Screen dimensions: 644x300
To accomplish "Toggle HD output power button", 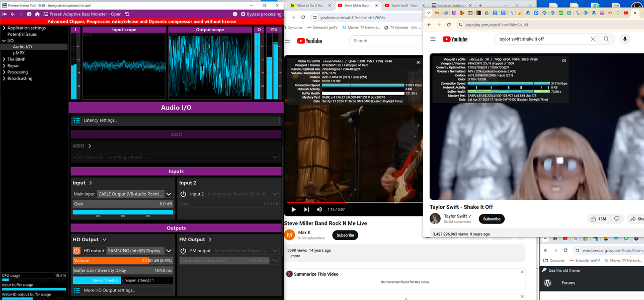I will (x=76, y=251).
